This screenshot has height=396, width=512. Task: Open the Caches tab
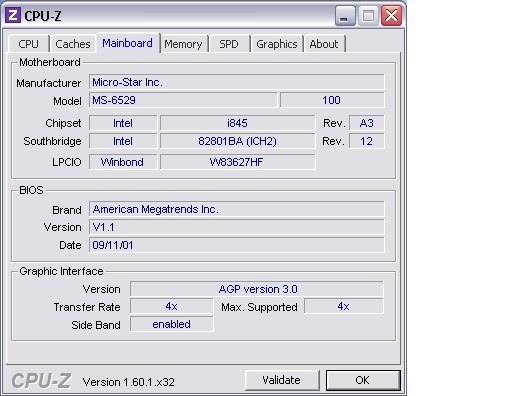[73, 44]
